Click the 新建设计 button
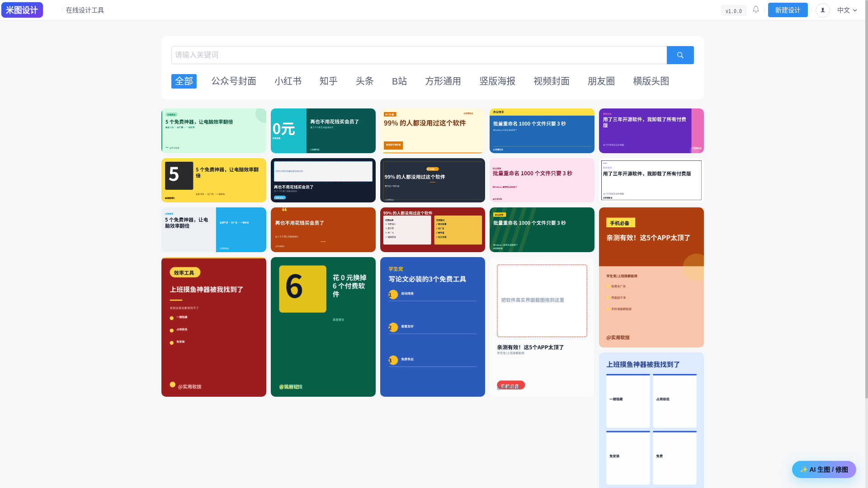Screen dimensions: 868x488 coord(788,10)
